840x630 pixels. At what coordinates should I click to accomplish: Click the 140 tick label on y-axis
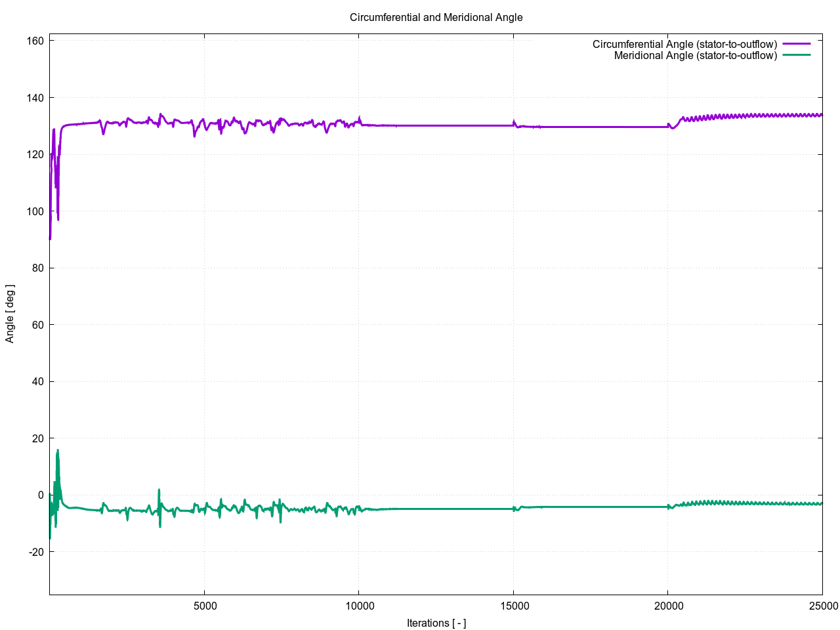click(35, 98)
